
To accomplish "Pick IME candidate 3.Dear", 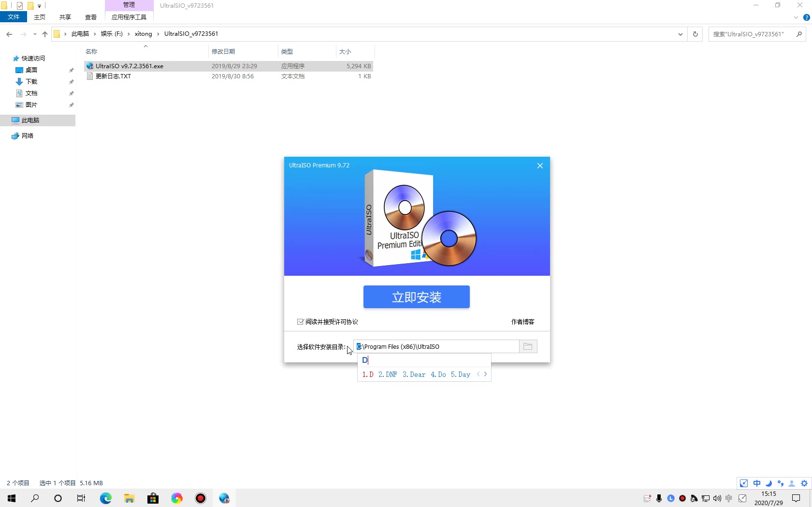I will tap(414, 374).
